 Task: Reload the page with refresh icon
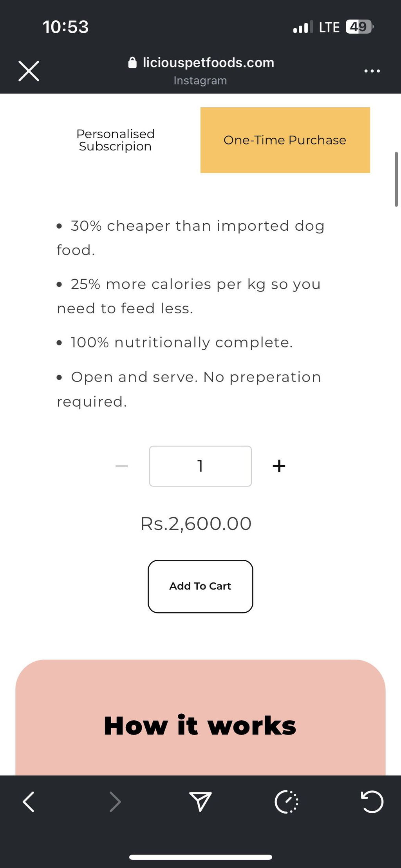[x=372, y=802]
